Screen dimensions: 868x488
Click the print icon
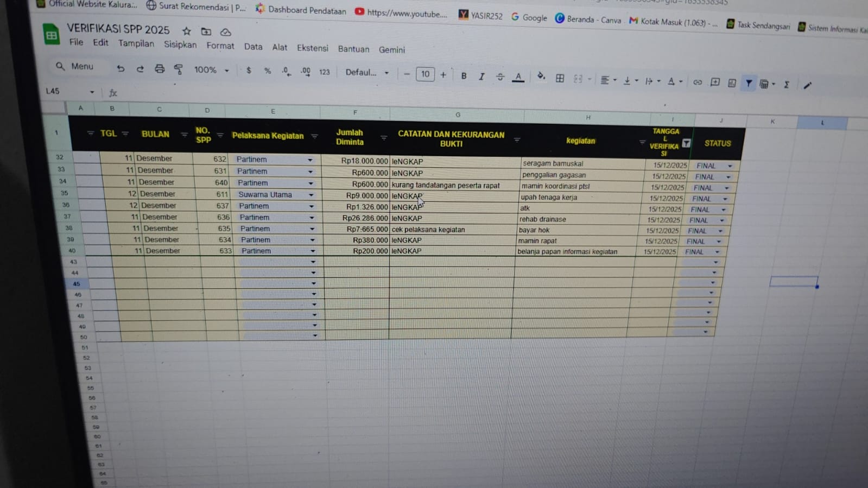[x=159, y=69]
